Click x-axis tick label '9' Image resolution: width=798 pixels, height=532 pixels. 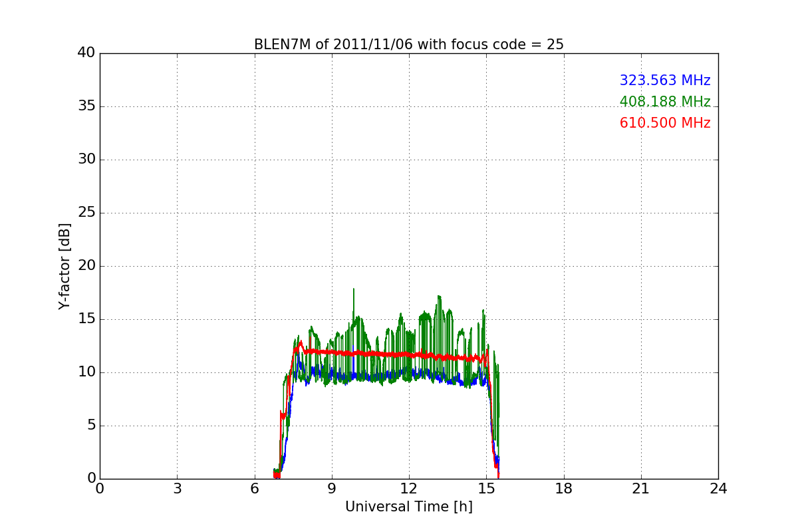click(x=331, y=489)
